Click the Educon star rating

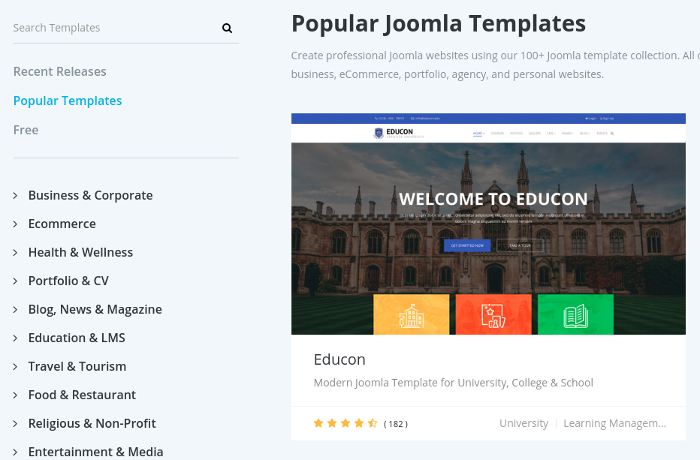pos(346,423)
